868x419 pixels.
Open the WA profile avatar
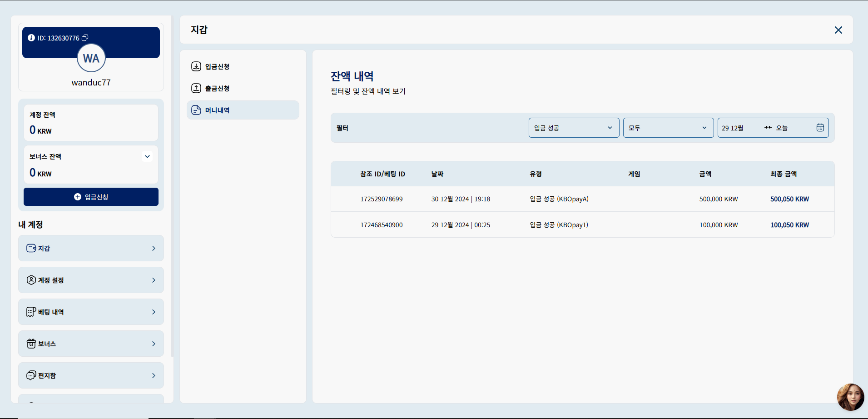click(91, 58)
